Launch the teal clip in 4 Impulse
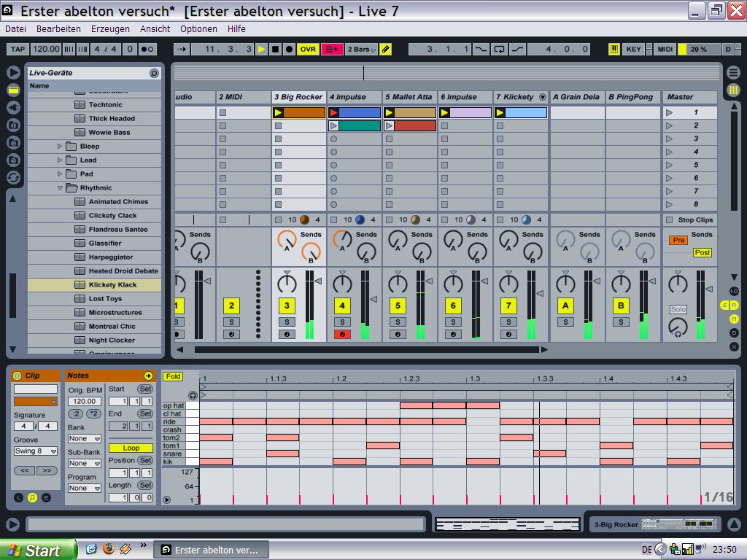 point(333,125)
